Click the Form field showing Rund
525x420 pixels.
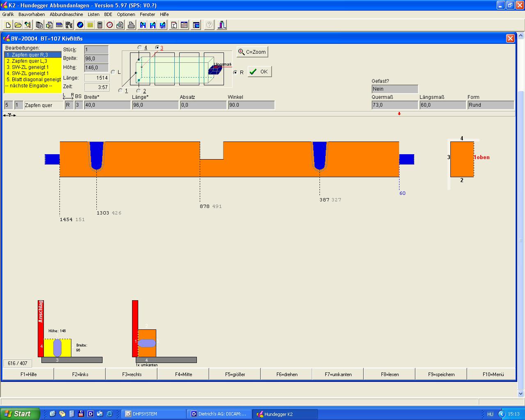coord(491,105)
